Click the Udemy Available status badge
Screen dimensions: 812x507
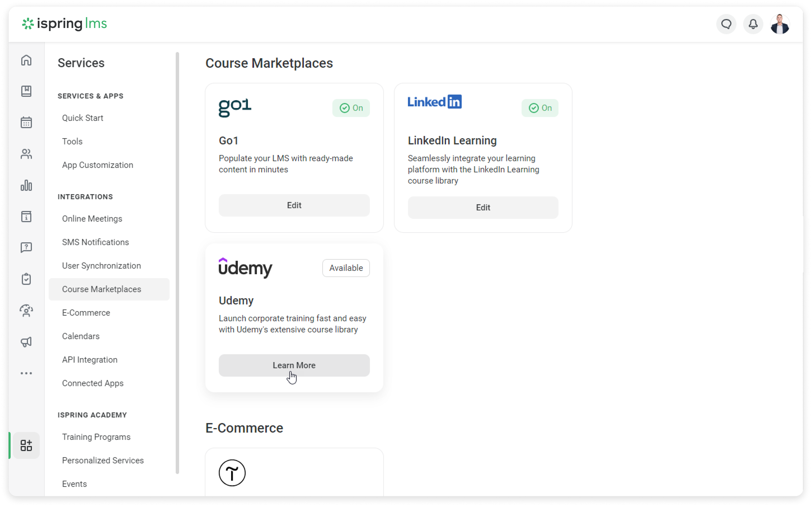click(x=346, y=268)
